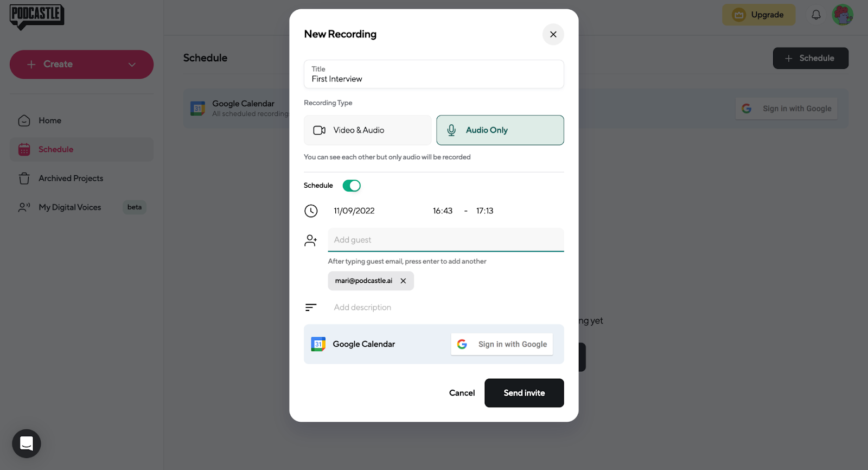Click the Podcastle logo

pyautogui.click(x=37, y=16)
